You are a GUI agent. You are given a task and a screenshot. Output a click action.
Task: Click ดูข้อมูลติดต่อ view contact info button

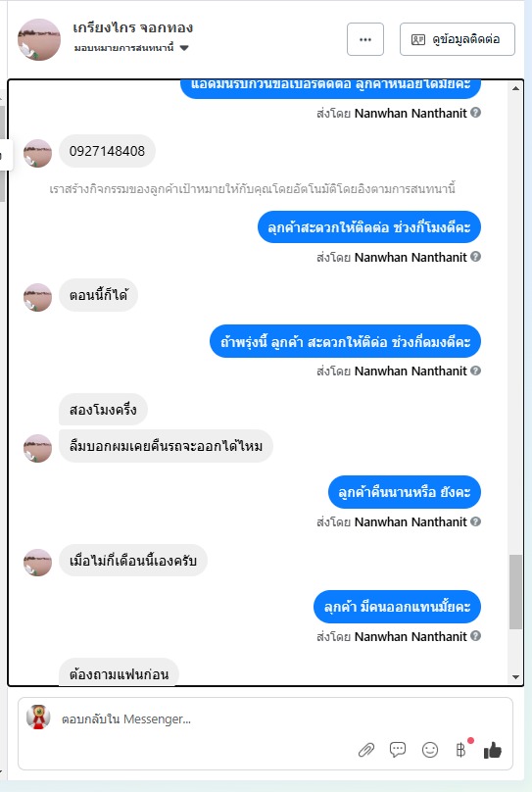tap(458, 39)
